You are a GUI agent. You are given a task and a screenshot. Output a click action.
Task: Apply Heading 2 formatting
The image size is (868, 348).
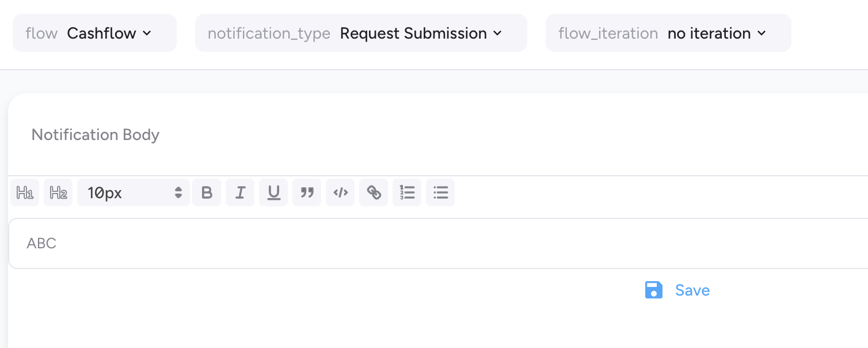tap(58, 192)
